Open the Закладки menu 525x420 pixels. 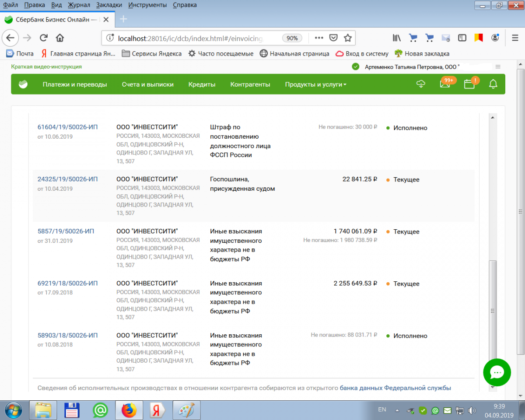click(109, 5)
